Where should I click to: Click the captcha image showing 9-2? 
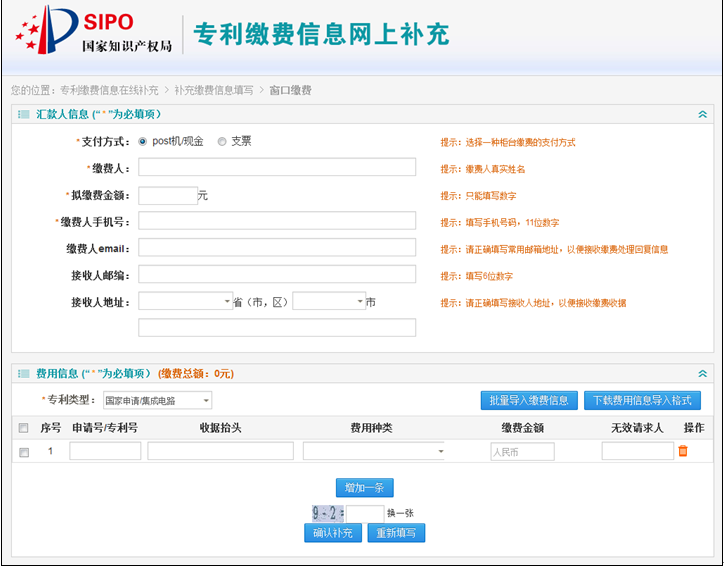click(328, 513)
